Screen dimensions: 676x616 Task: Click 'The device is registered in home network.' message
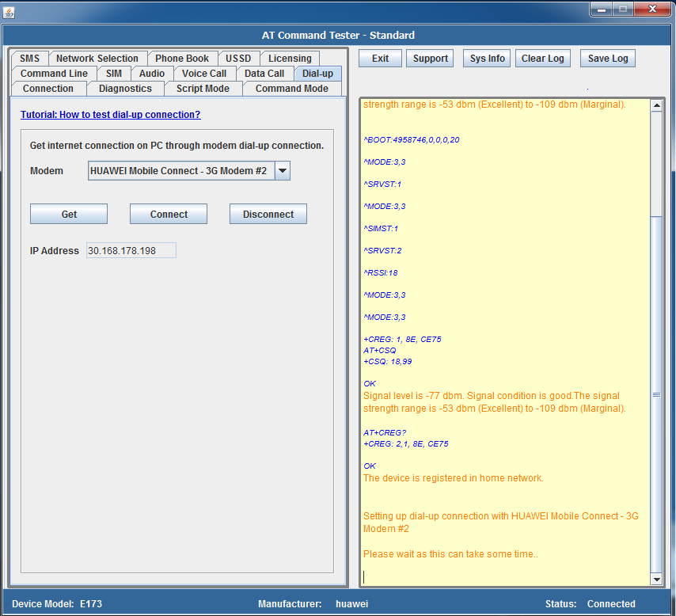453,478
